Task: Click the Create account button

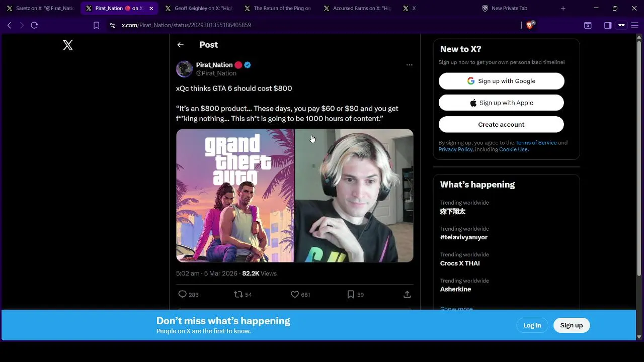Action: [x=501, y=124]
